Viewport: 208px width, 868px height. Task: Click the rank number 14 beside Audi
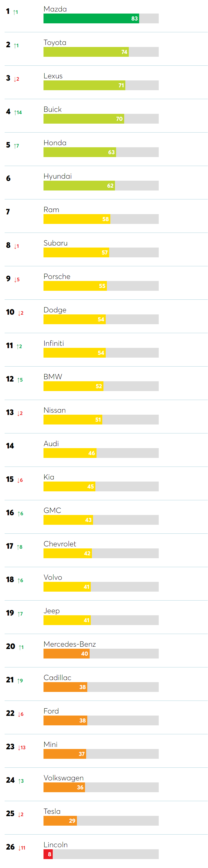[10, 446]
